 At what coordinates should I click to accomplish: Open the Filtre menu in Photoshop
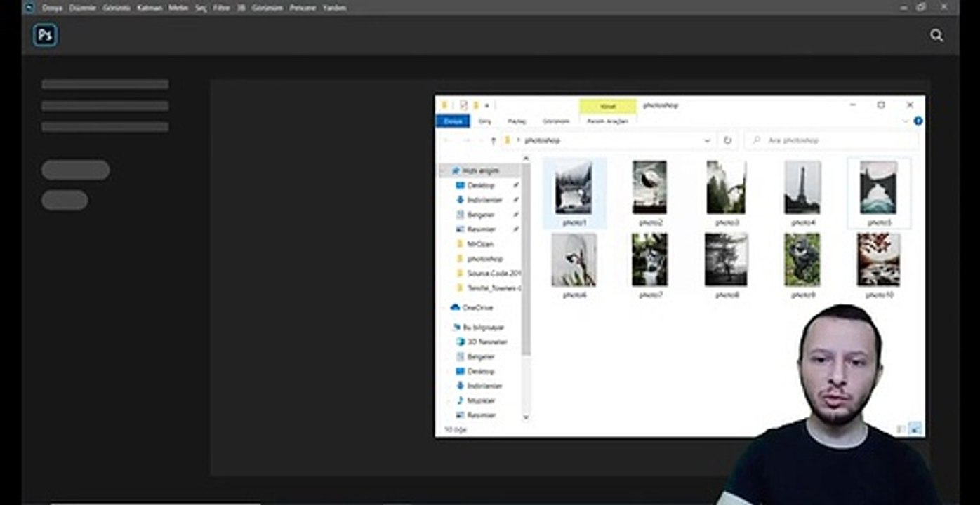tap(222, 8)
